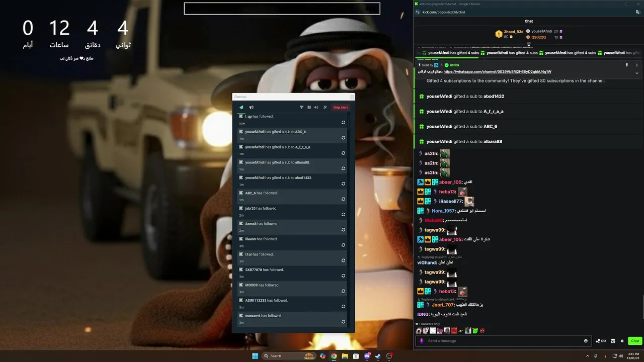Replay the ABC_6 has followed alert
The width and height of the screenshot is (644, 362).
(x=343, y=199)
